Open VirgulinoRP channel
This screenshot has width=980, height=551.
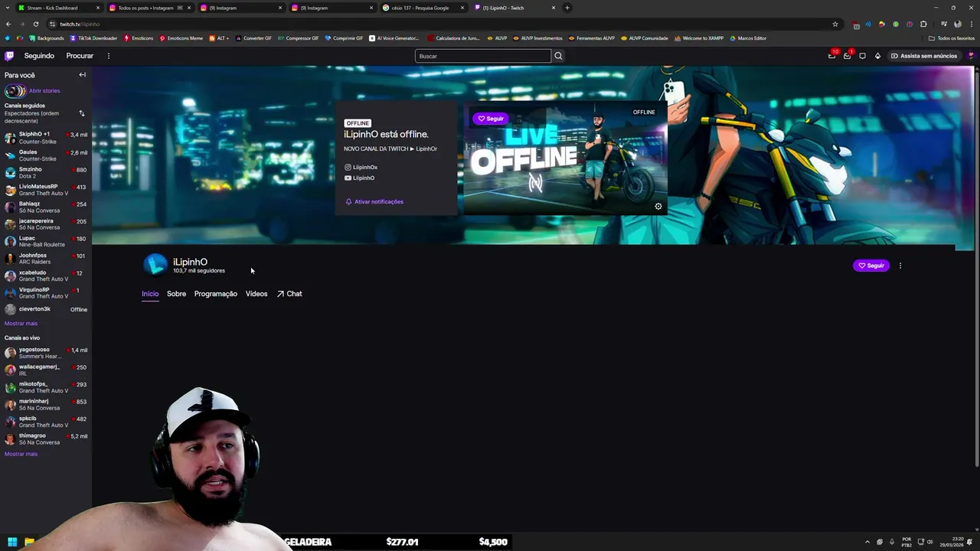pyautogui.click(x=46, y=293)
